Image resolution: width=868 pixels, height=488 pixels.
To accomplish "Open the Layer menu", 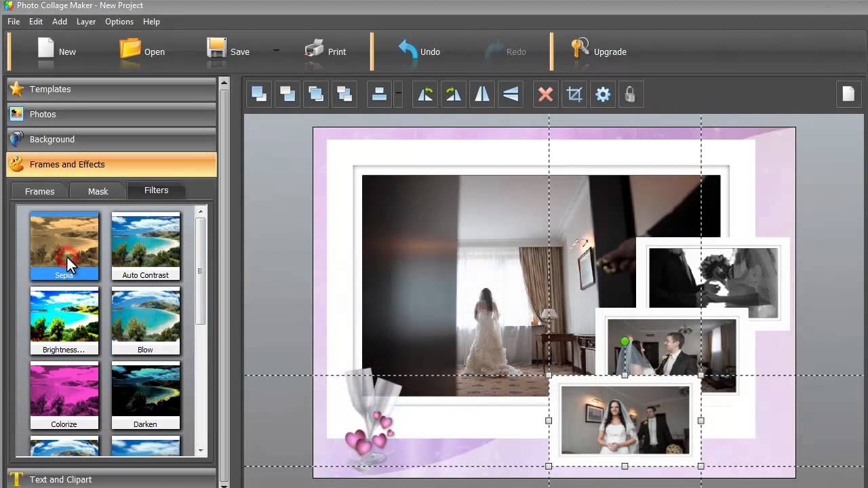I will click(86, 22).
